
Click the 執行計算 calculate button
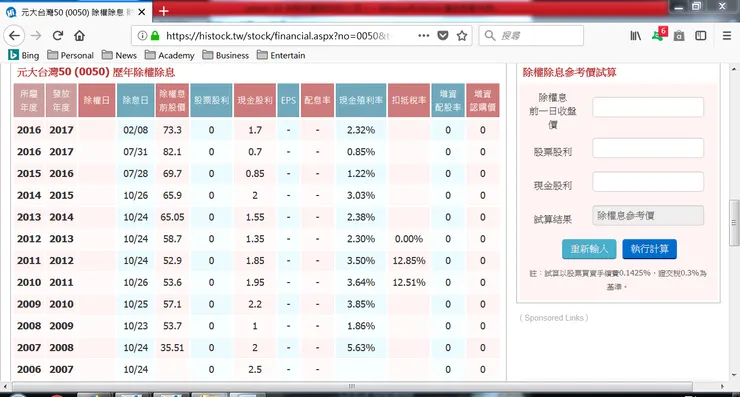pyautogui.click(x=649, y=249)
